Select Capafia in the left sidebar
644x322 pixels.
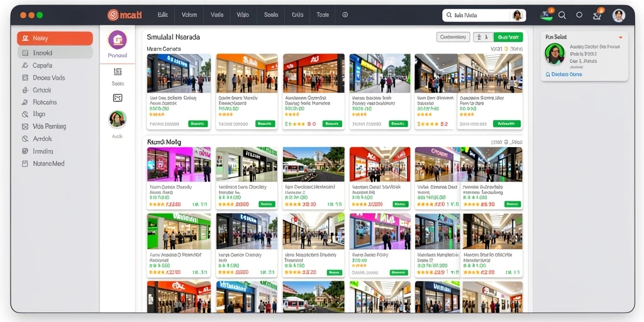(x=42, y=65)
